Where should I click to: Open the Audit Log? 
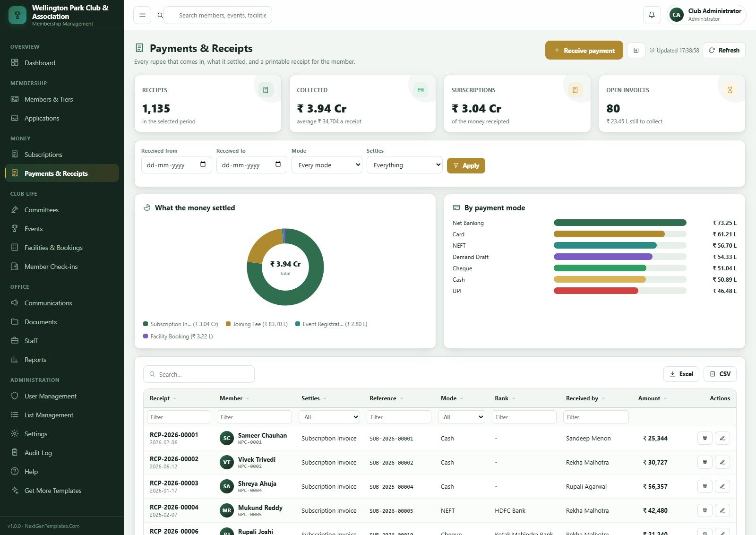point(62,453)
